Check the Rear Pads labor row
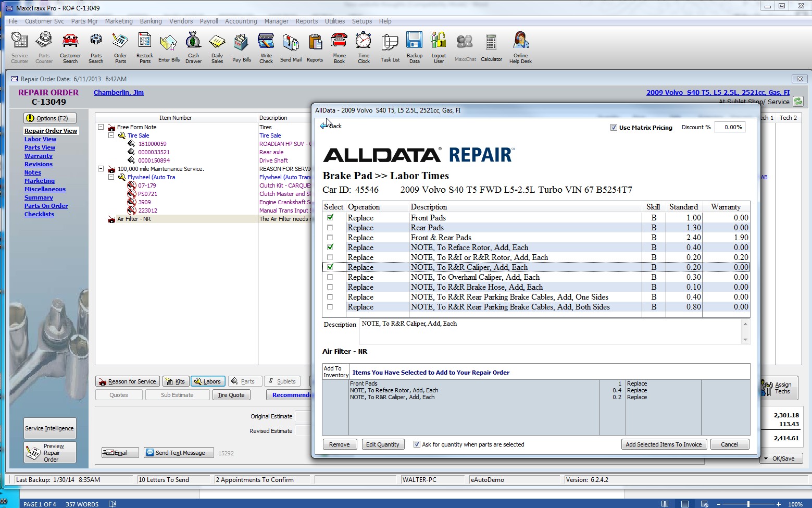 tap(330, 227)
